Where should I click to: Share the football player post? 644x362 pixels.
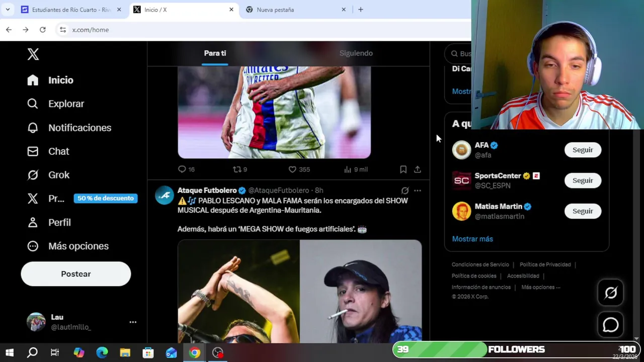[x=418, y=169]
